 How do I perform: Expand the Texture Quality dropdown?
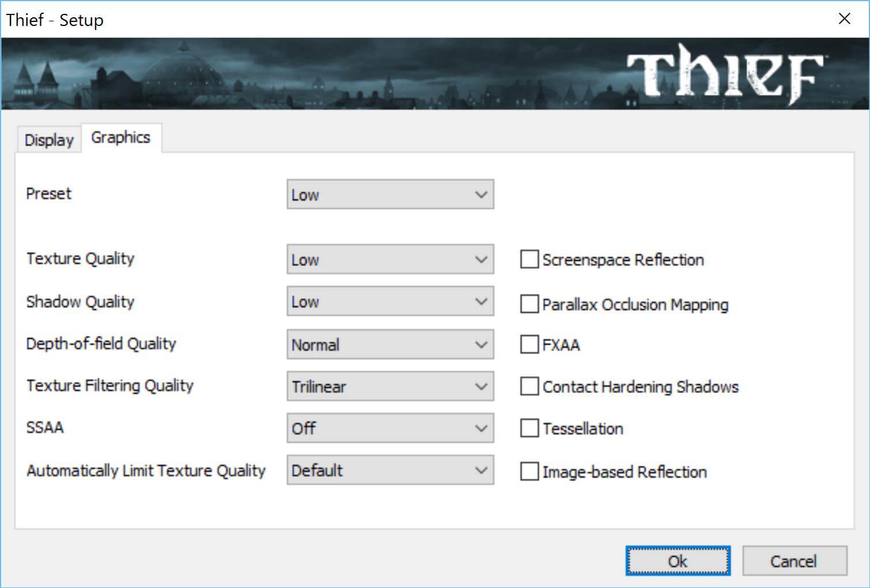tap(390, 259)
